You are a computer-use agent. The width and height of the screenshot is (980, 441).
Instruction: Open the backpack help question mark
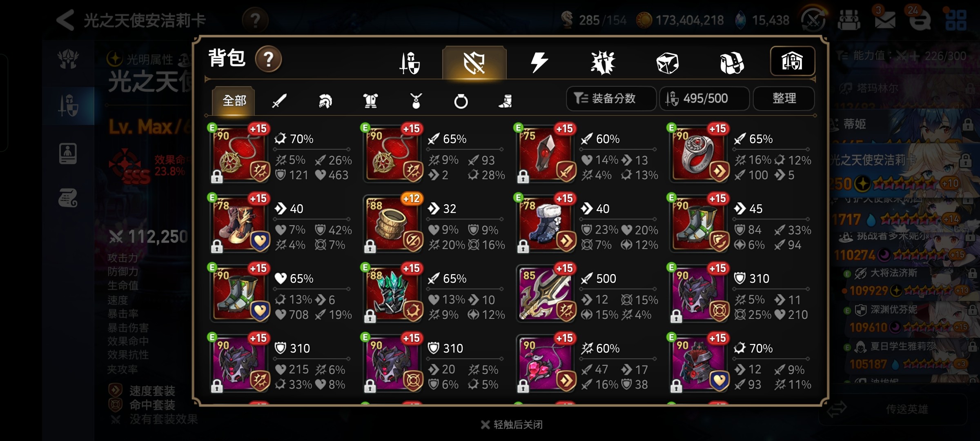point(268,59)
